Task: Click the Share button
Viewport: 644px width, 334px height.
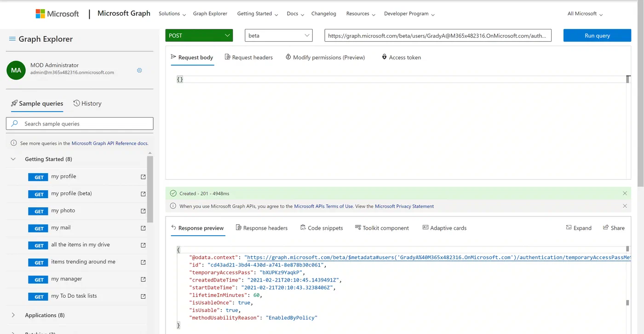Action: (614, 228)
